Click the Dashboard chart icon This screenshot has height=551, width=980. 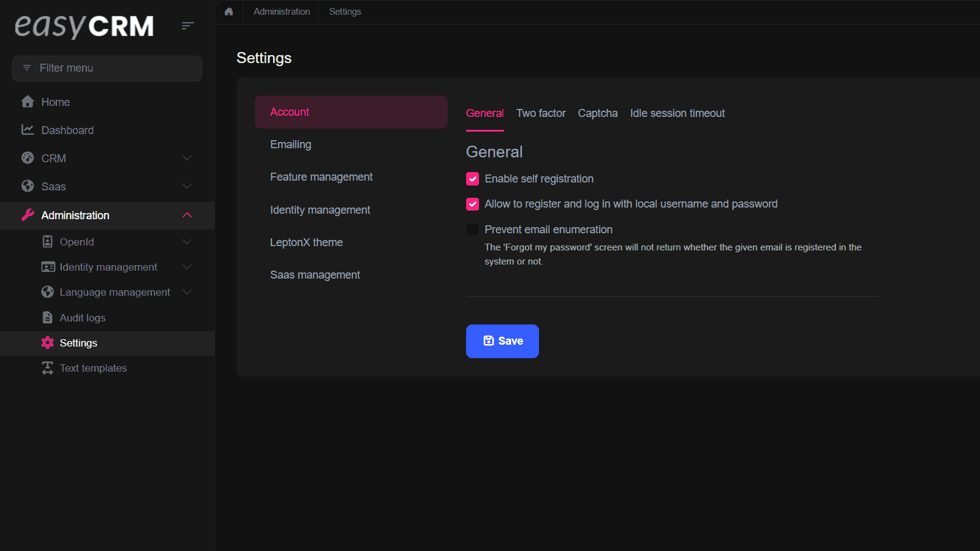(x=28, y=130)
